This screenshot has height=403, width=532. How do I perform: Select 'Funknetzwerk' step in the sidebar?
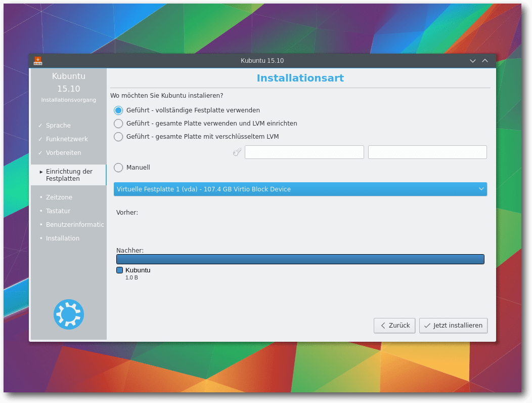click(67, 139)
